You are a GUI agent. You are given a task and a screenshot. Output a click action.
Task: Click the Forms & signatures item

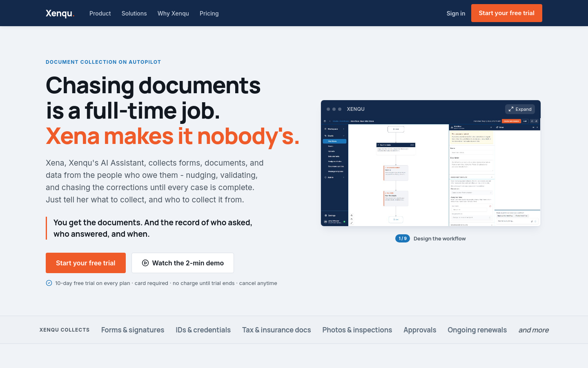tap(133, 330)
